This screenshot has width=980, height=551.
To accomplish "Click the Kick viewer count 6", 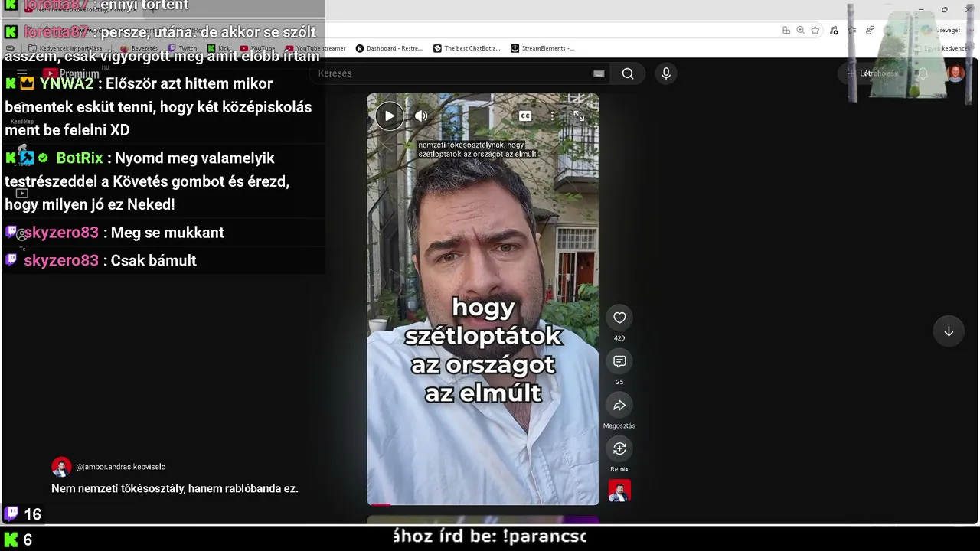I will click(x=28, y=540).
